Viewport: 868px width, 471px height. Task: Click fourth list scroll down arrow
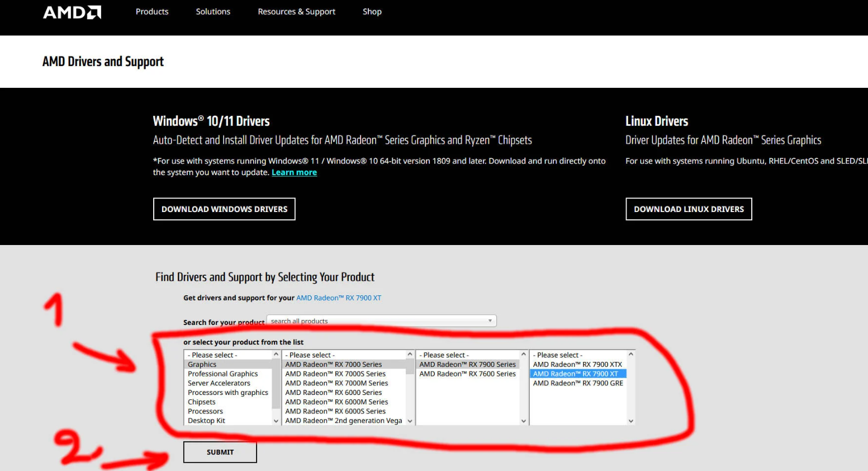pos(631,421)
